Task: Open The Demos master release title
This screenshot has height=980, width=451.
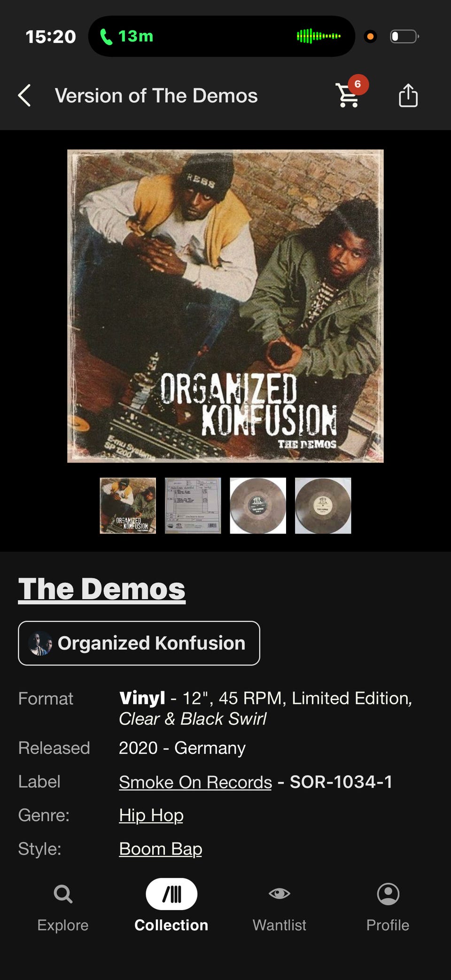Action: [x=102, y=589]
